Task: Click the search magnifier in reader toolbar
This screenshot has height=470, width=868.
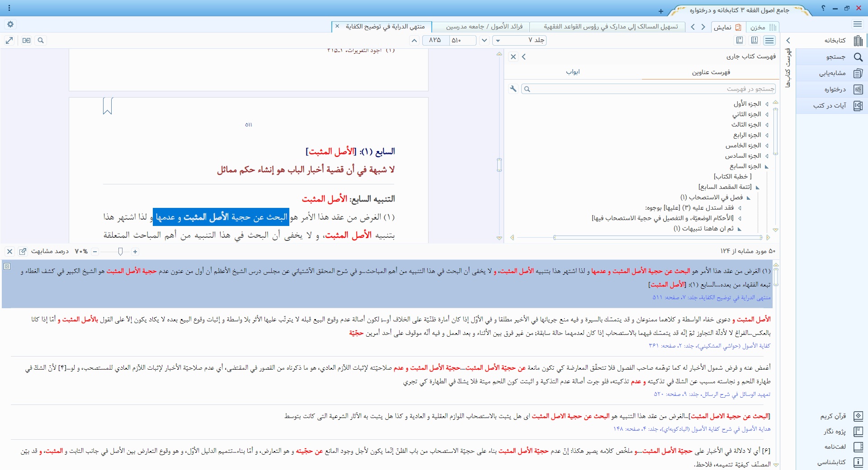Action: coord(41,41)
